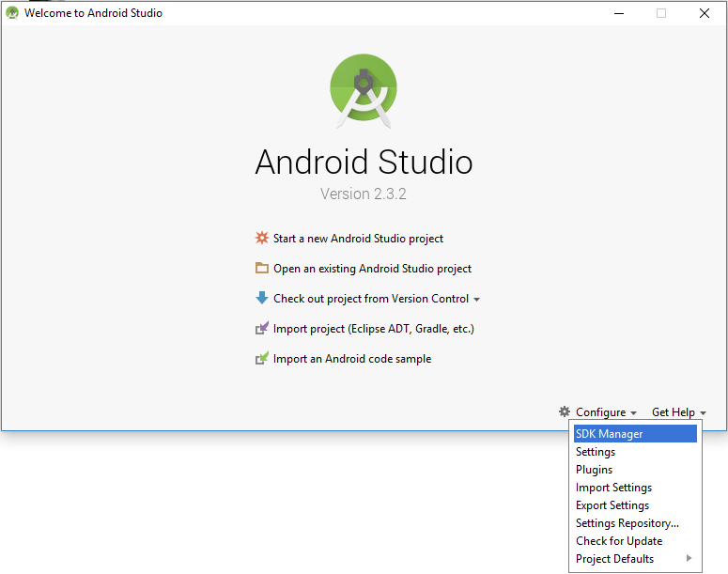
Task: Choose Settings in the Configure menu
Action: click(635, 451)
